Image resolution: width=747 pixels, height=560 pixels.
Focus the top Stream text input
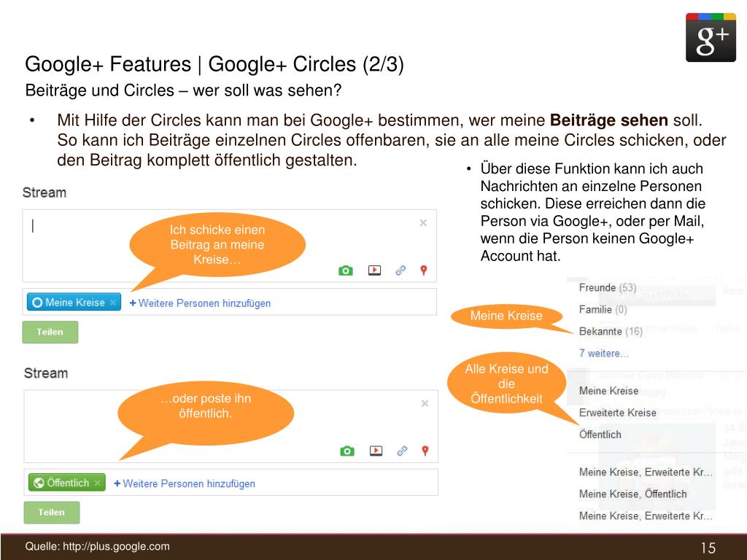229,246
